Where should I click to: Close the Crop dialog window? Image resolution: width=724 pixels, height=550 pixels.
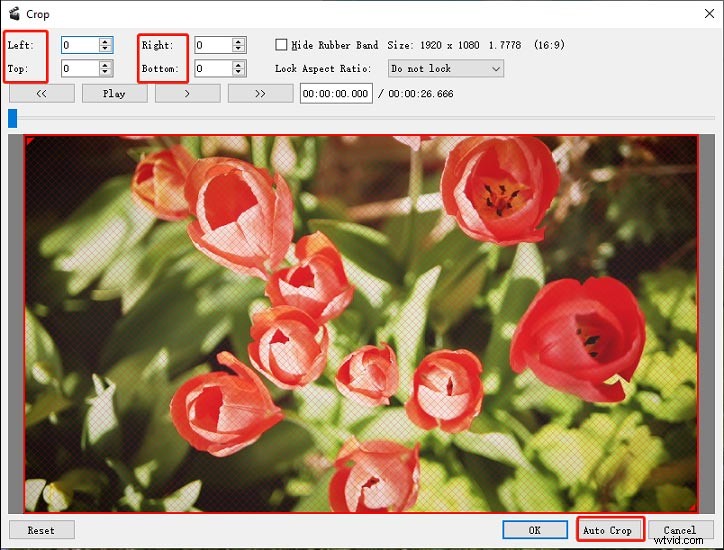tap(709, 14)
